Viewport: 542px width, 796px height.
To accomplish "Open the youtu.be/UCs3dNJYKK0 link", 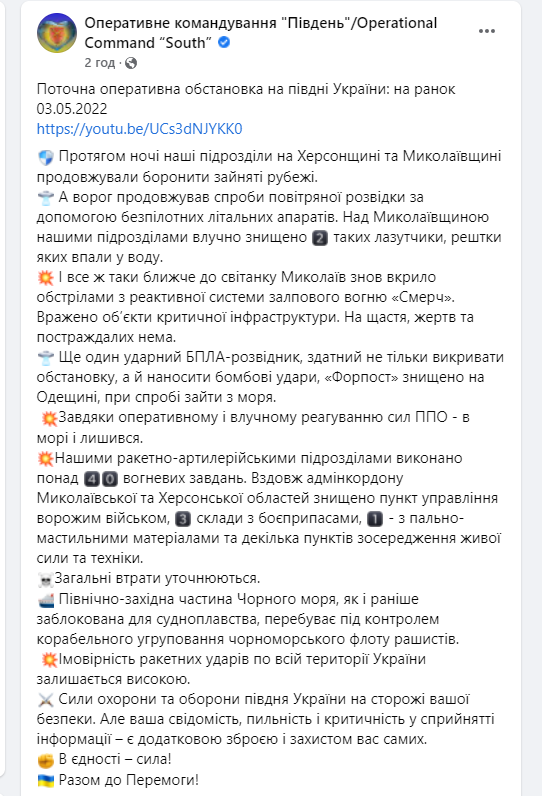I will (x=139, y=129).
